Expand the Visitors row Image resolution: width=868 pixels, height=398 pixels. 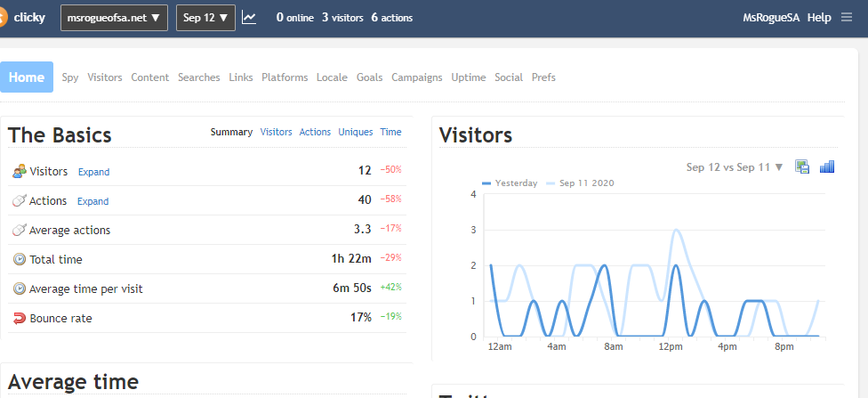[93, 172]
